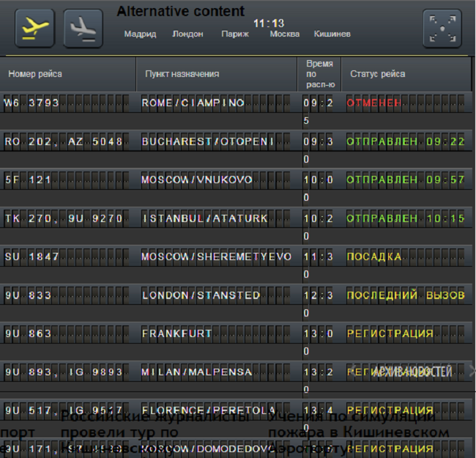Click destination ISTANBUL/ATATURK
Screen dimensions: 476x458
[205, 218]
